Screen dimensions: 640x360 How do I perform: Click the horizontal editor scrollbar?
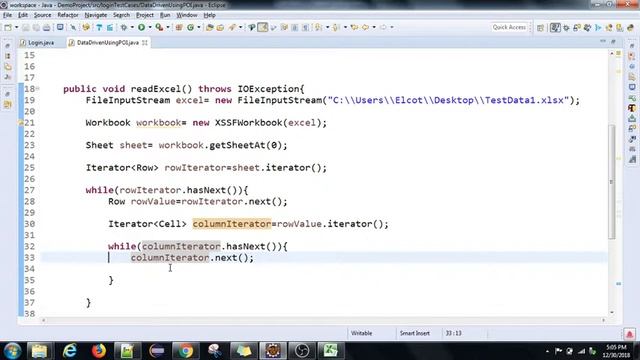[x=323, y=320]
